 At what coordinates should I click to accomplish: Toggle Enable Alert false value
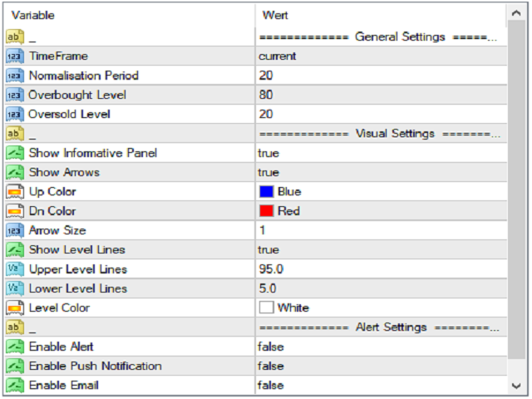tap(270, 347)
